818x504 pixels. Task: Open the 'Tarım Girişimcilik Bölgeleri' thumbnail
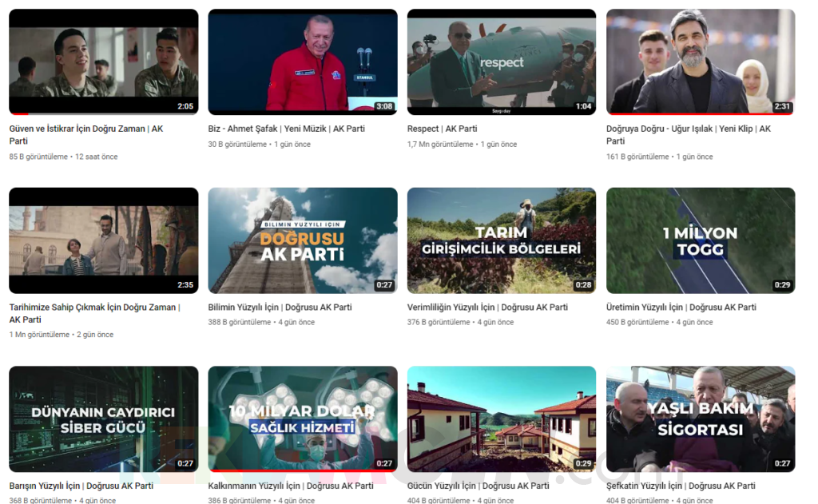pyautogui.click(x=501, y=240)
